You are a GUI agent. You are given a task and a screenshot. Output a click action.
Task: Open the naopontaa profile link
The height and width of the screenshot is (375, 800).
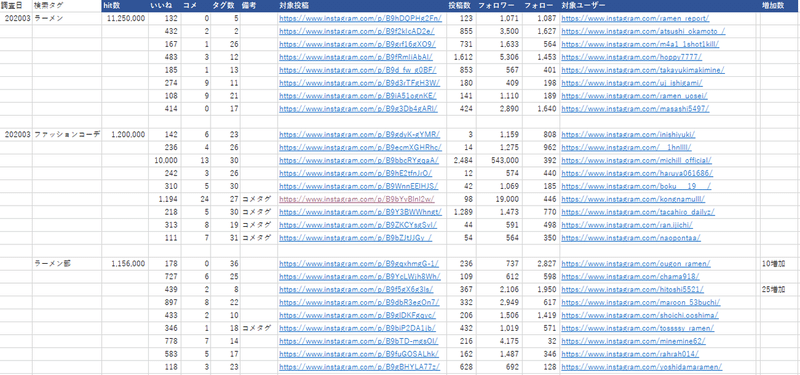click(x=631, y=237)
